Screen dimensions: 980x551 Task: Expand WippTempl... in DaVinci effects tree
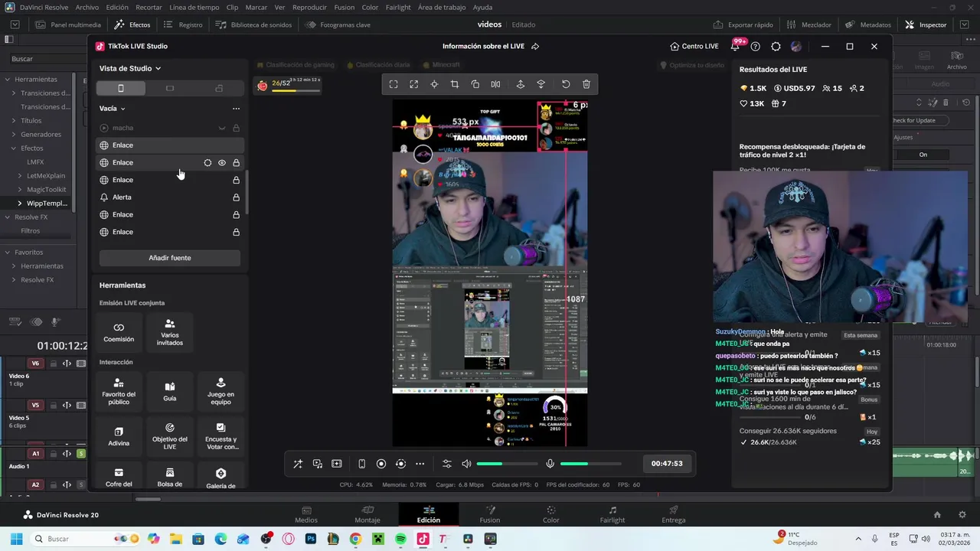(19, 204)
